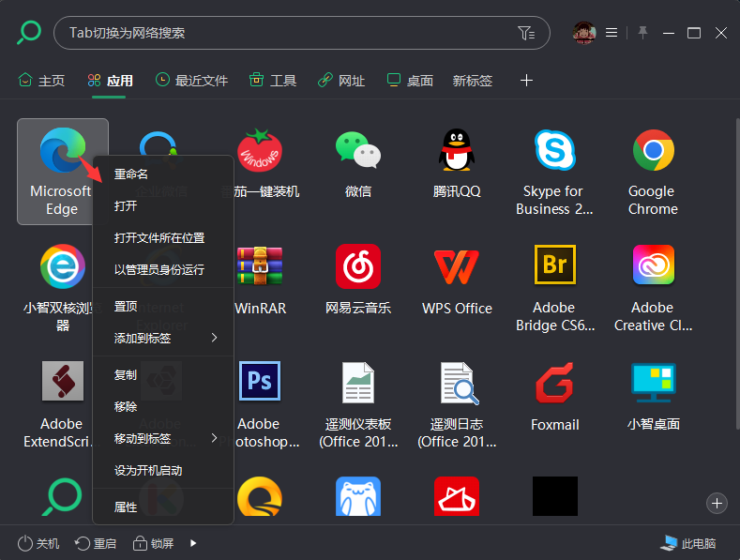Open 网易云音乐 icon
Screen dimensions: 740x560
coord(358,266)
